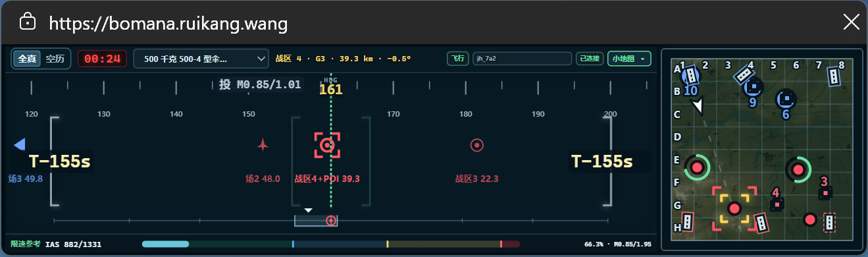Click blue airfield icon near column 8
The width and height of the screenshot is (868, 257).
coord(834,77)
